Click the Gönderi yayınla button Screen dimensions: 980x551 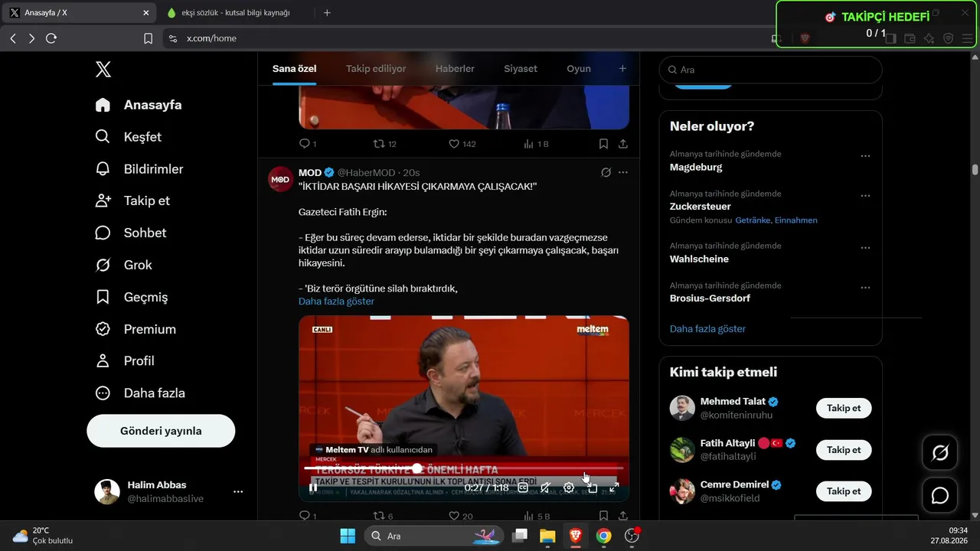coord(161,431)
